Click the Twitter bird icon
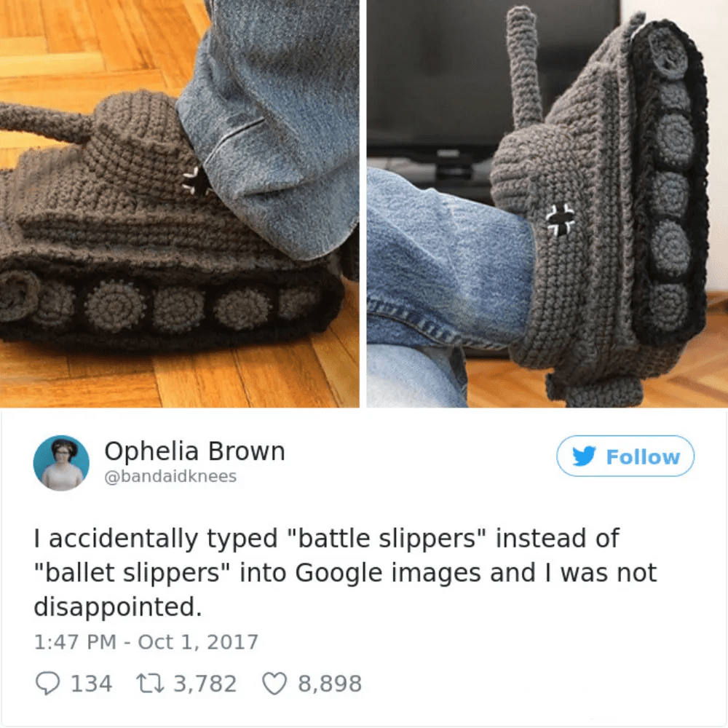Screen dimensions: 728x728 click(584, 456)
